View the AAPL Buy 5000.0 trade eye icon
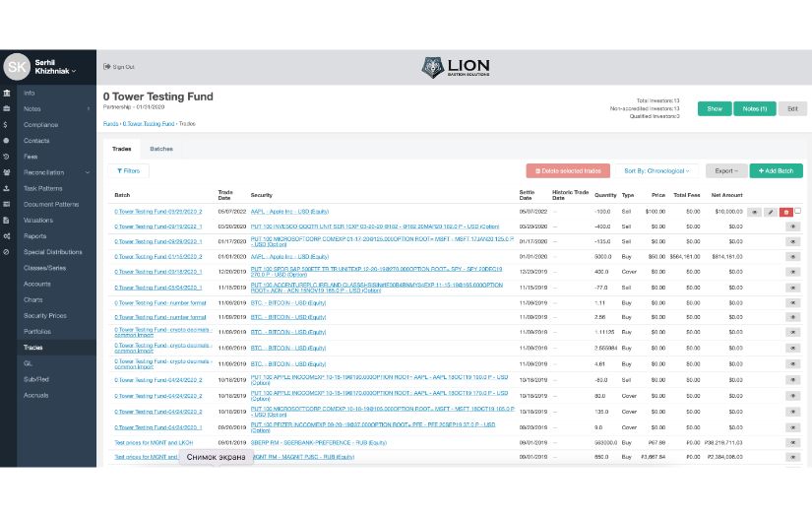Viewport: 812px width, 517px height. 793,256
